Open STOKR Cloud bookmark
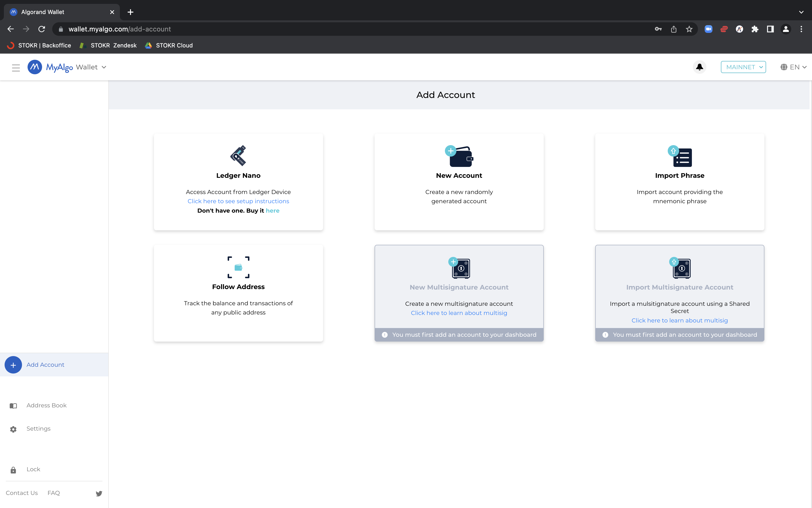The height and width of the screenshot is (508, 812). (169, 45)
